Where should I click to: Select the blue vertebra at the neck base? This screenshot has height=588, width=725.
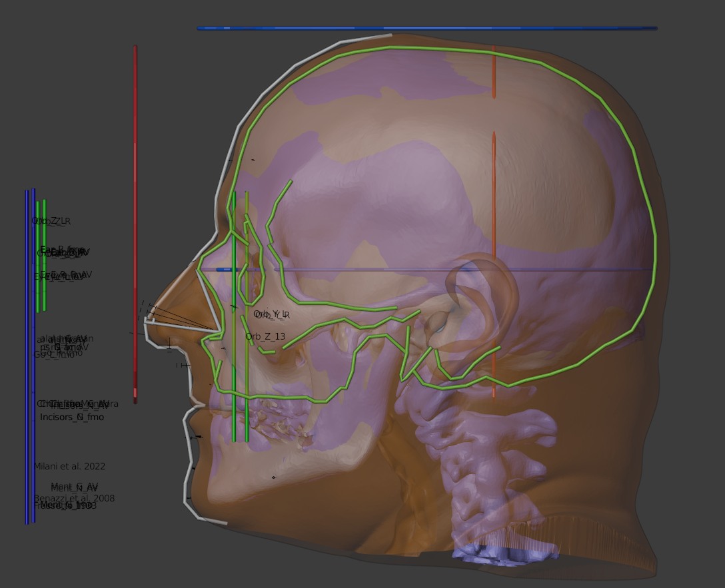[506, 555]
